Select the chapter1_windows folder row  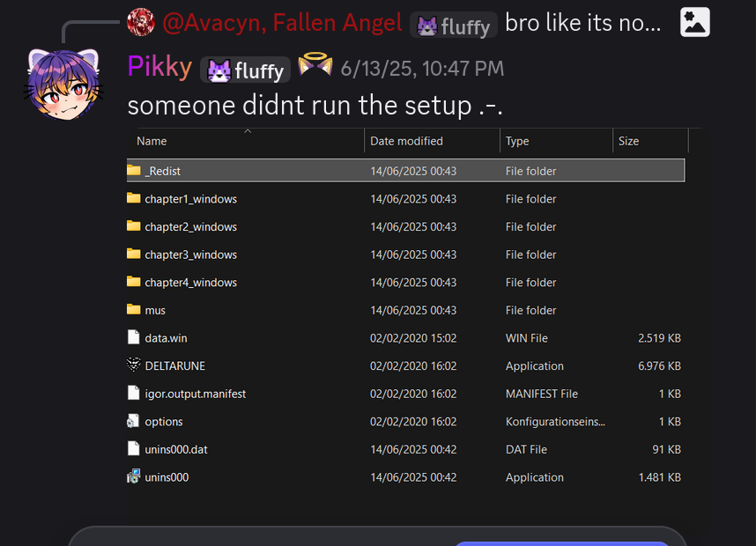pos(190,199)
